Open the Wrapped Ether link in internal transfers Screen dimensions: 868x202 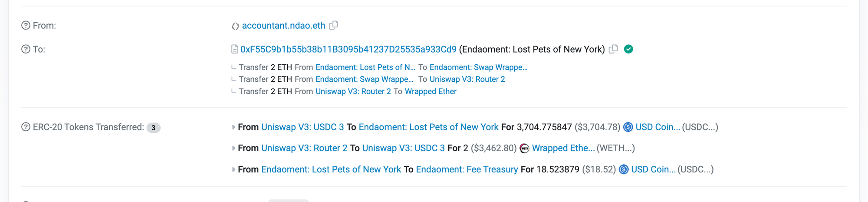pyautogui.click(x=431, y=92)
